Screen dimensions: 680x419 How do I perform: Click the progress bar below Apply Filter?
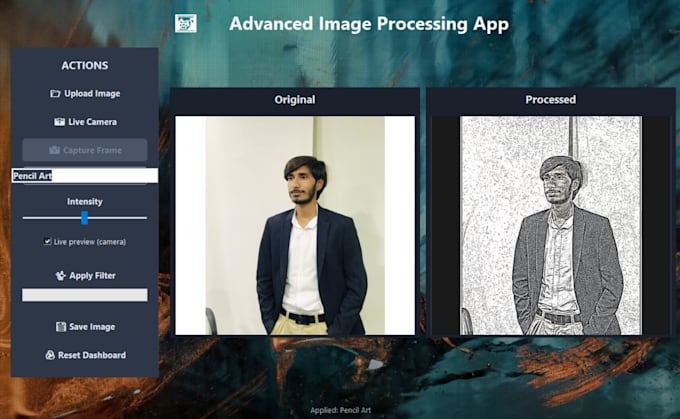pyautogui.click(x=85, y=295)
